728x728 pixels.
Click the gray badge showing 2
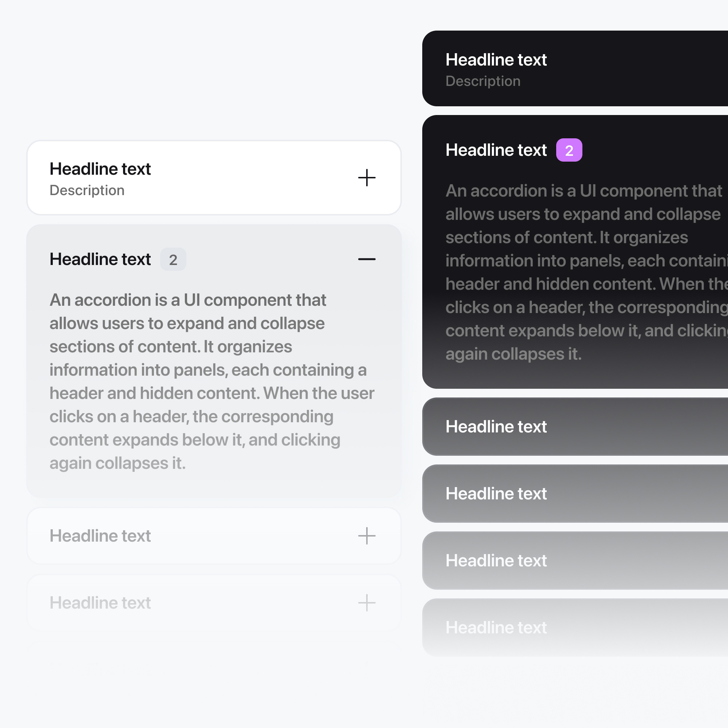pyautogui.click(x=173, y=260)
